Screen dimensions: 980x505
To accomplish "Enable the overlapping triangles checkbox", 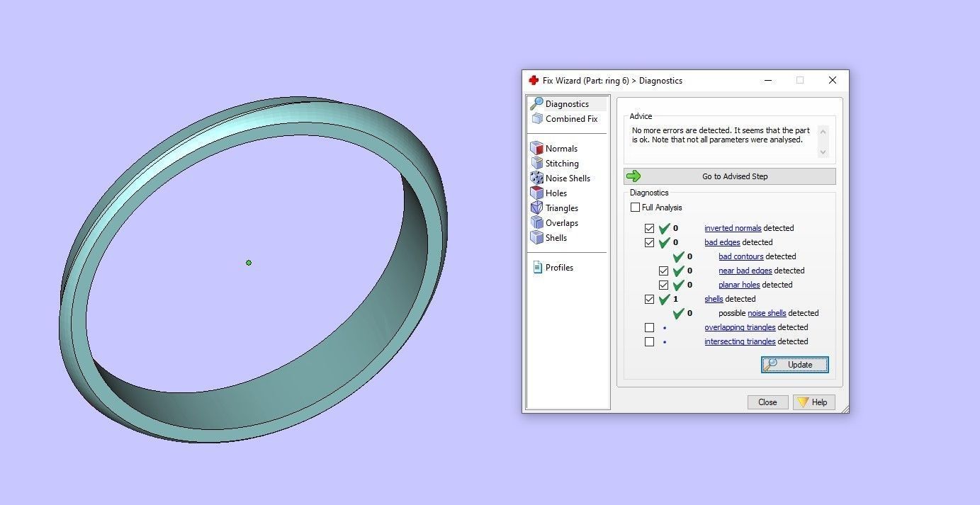I will pos(649,327).
